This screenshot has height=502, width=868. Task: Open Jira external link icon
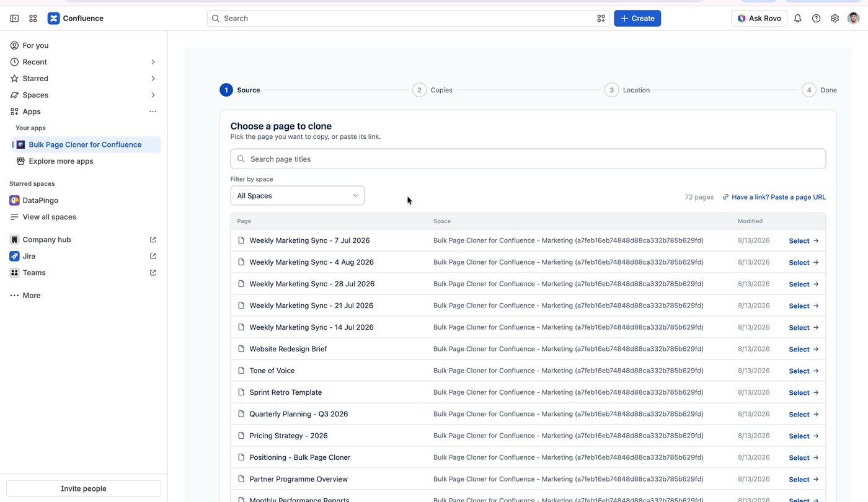click(x=153, y=256)
